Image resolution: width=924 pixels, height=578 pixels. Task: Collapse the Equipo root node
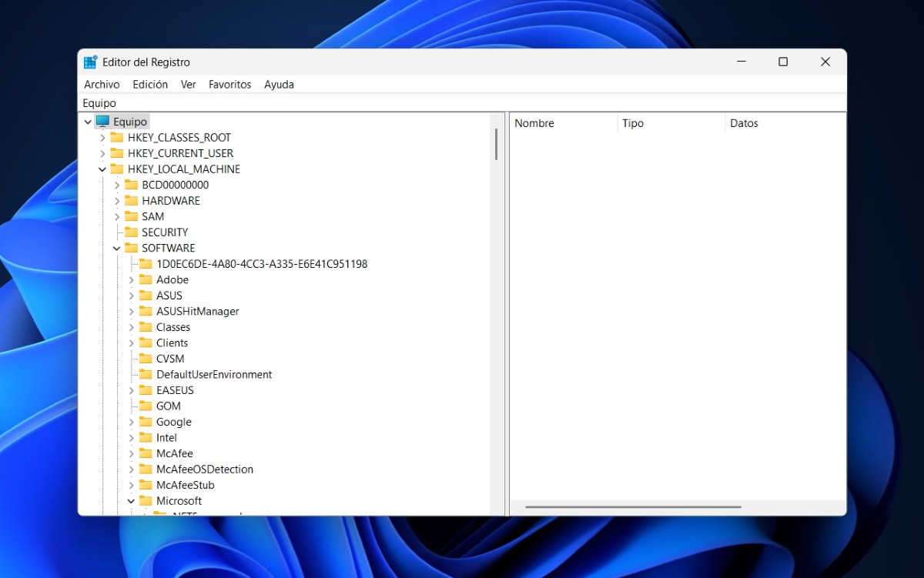point(88,122)
